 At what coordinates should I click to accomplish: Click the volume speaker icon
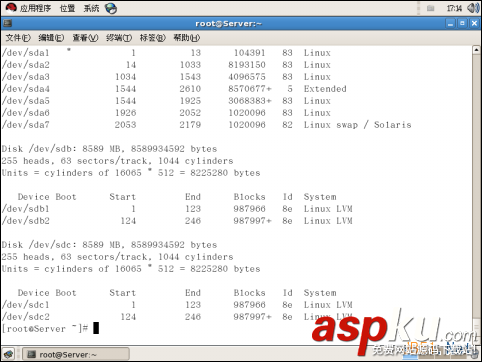(x=473, y=8)
